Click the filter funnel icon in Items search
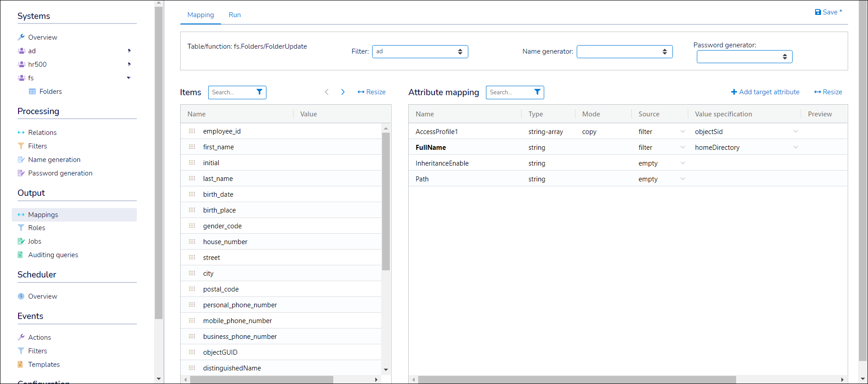The image size is (868, 384). pyautogui.click(x=259, y=92)
